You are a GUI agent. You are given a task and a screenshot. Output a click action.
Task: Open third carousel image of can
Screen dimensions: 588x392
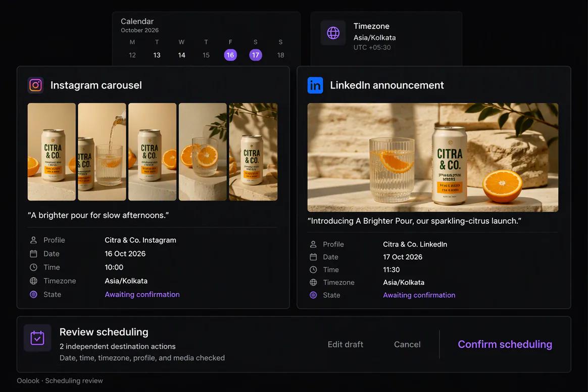pyautogui.click(x=152, y=152)
